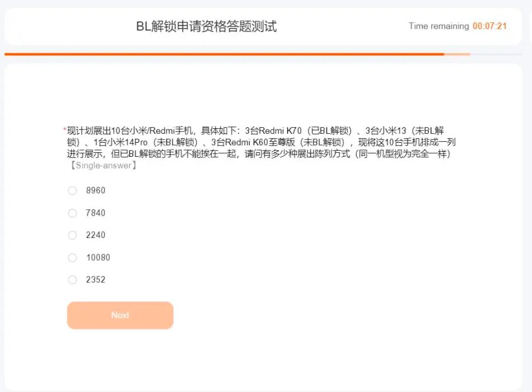Click the Single-answer label
This screenshot has width=532, height=392.
coord(103,165)
